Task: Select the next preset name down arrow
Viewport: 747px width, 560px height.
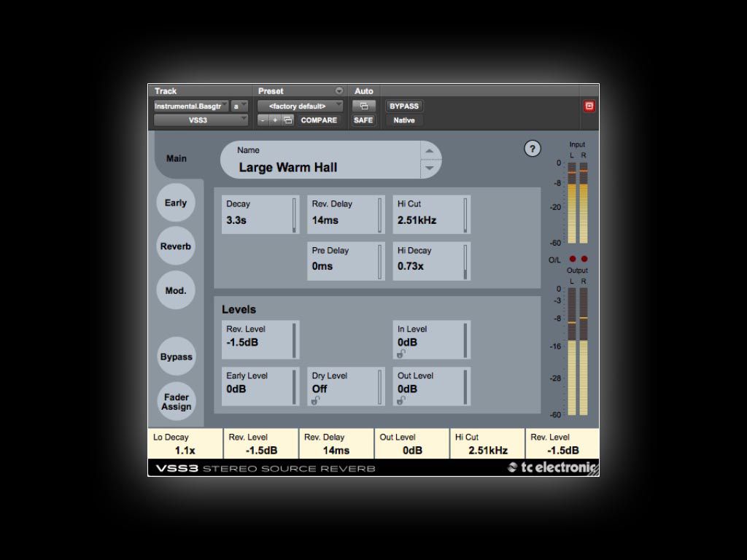Action: pyautogui.click(x=429, y=168)
